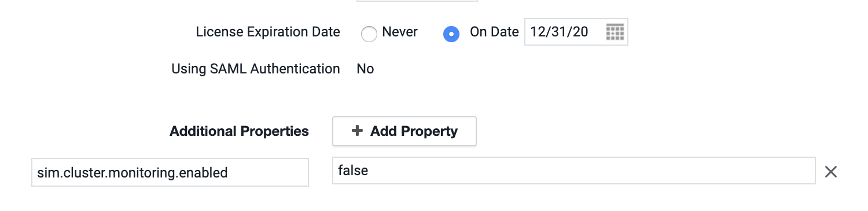868x211 pixels.
Task: Place cursor after the word false
Action: [x=369, y=171]
